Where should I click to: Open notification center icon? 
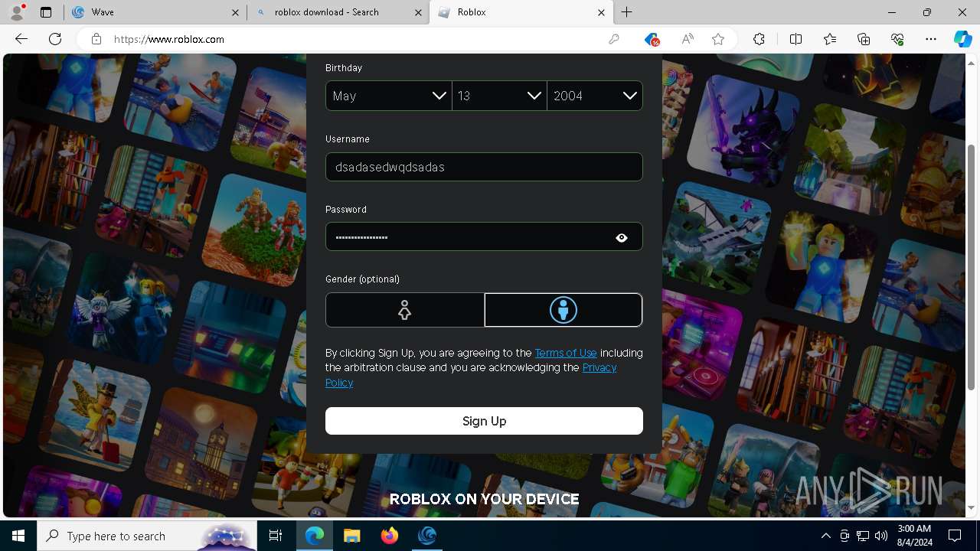(955, 536)
